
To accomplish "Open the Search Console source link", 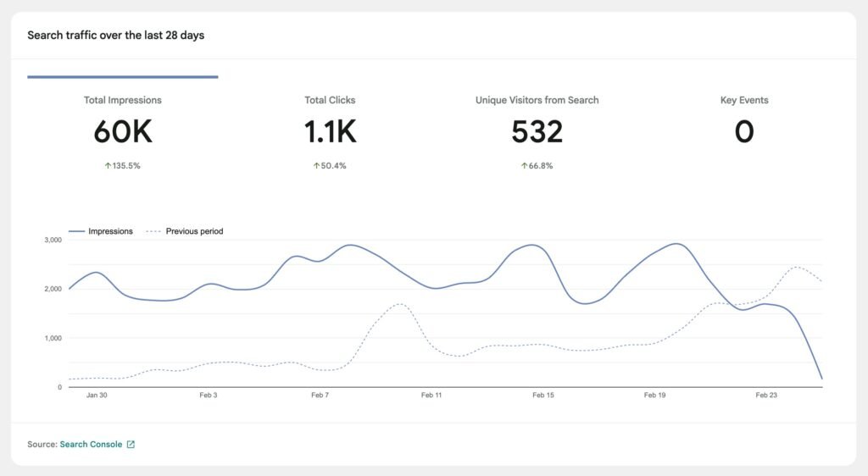I will pos(91,444).
